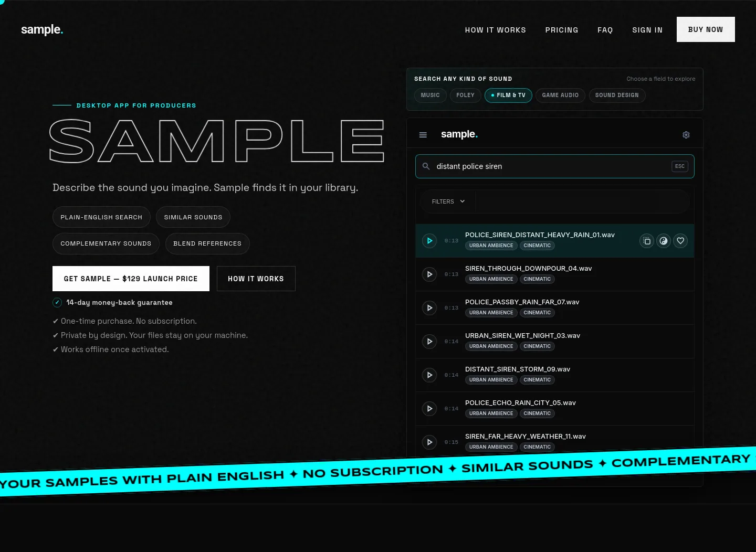This screenshot has height=552, width=756.
Task: Select the URBAN_SIREN_WET_NIGHT_03.wav filename
Action: [522, 335]
